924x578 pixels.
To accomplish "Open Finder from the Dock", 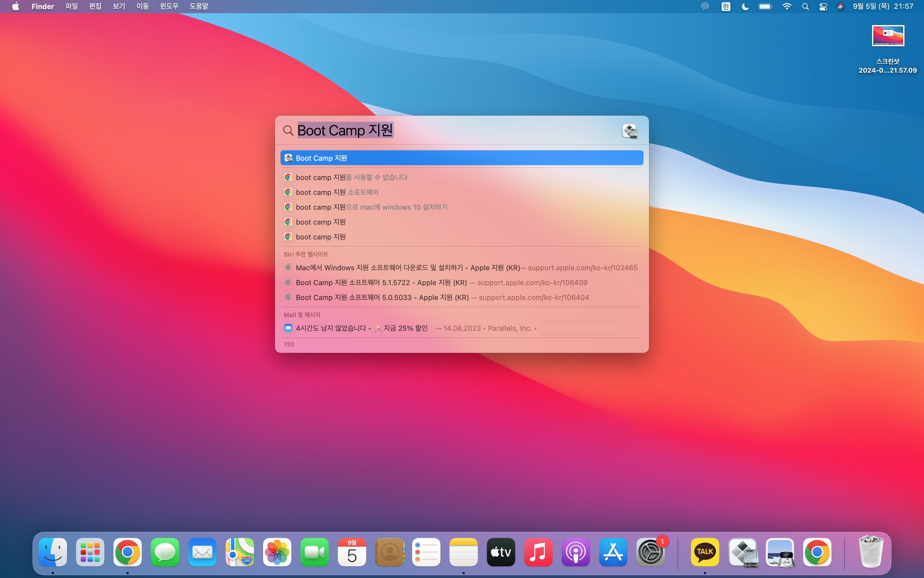I will (x=53, y=552).
